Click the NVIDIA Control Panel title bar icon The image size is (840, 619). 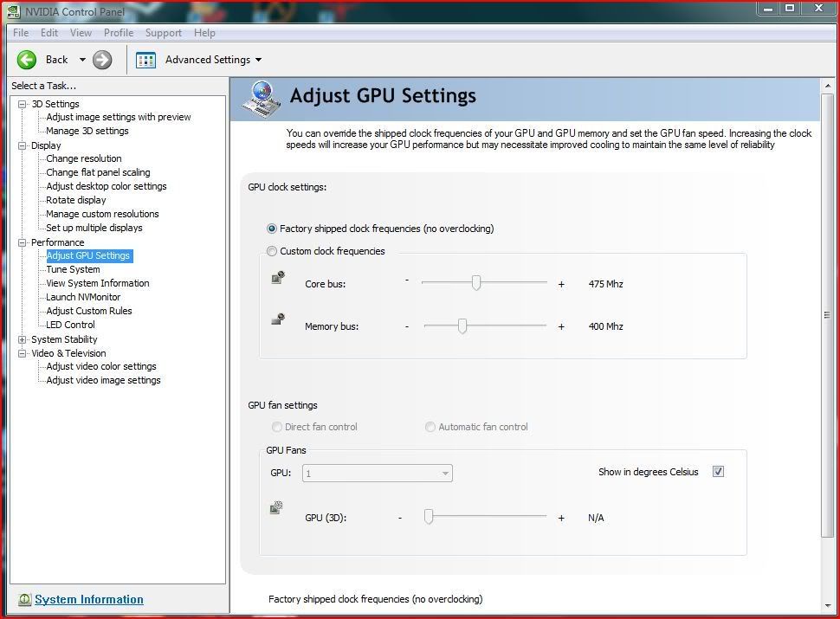coord(13,11)
